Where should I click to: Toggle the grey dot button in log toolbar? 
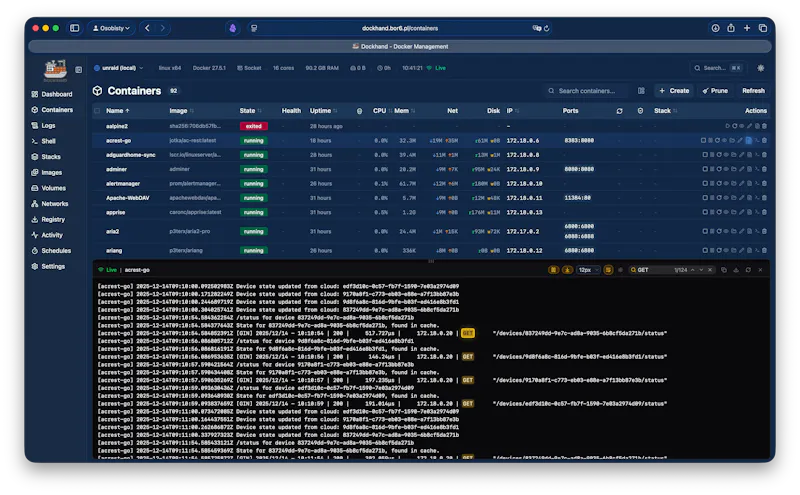(620, 270)
